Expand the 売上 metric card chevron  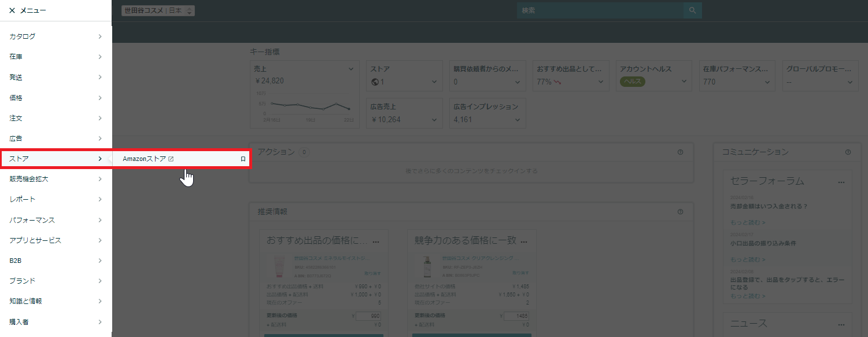[x=350, y=69]
